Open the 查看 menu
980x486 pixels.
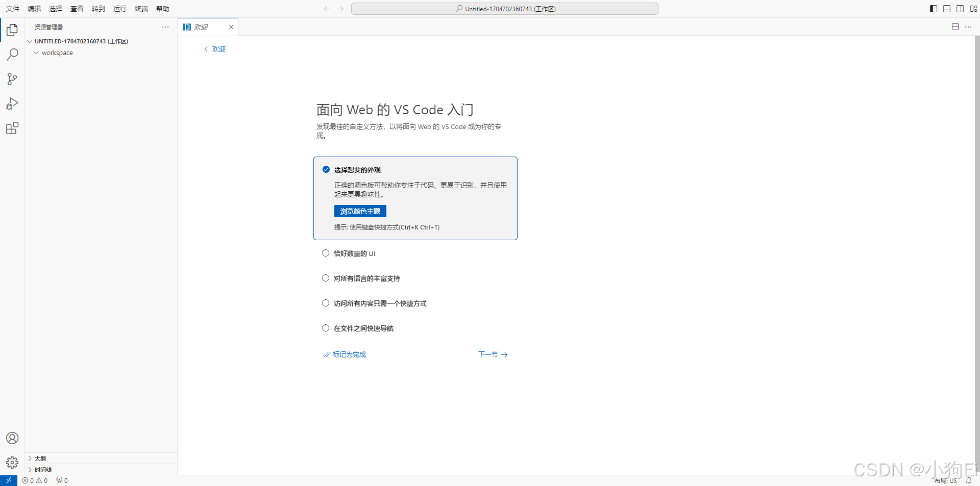click(x=77, y=9)
